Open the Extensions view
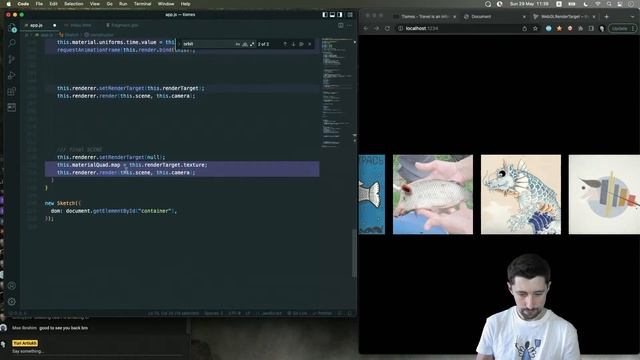 (12, 91)
